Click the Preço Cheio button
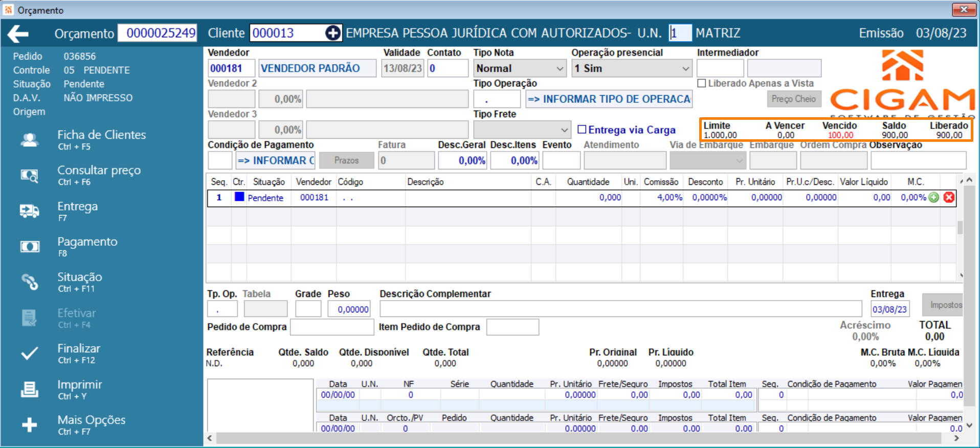 [794, 99]
